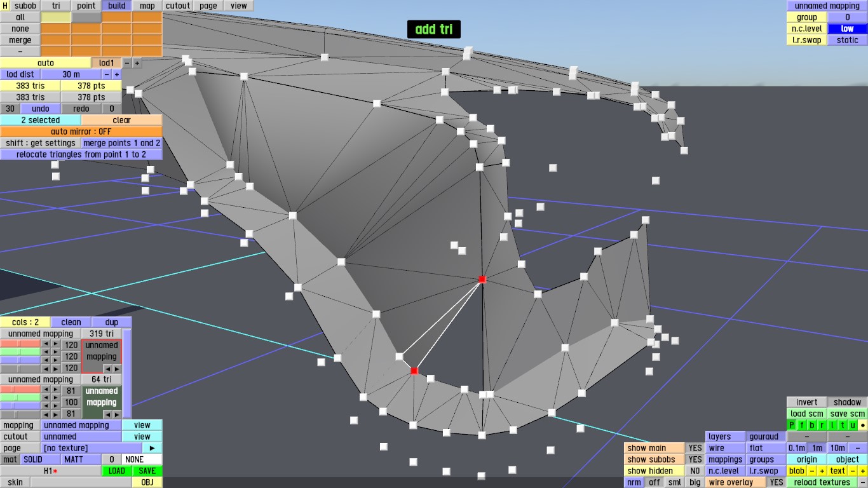Click the H button beside subob
Image resolution: width=868 pixels, height=488 pixels.
tap(5, 6)
